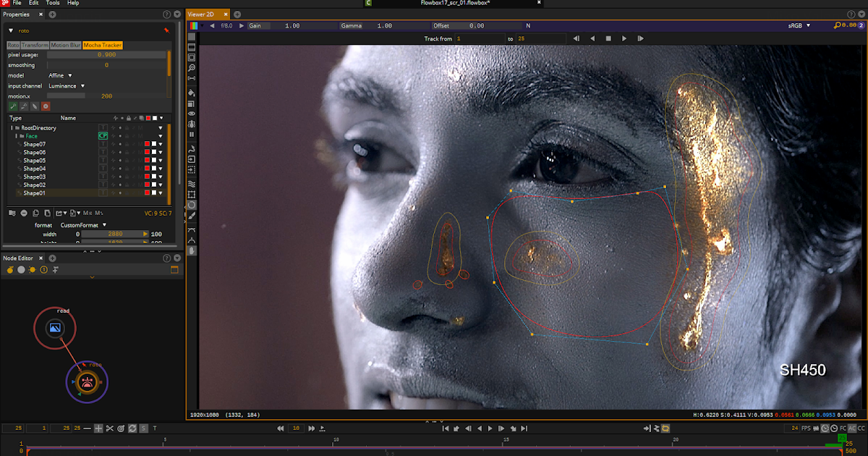The width and height of the screenshot is (868, 456).
Task: Click the scissors icon in the timeline toolbar
Action: (x=110, y=428)
